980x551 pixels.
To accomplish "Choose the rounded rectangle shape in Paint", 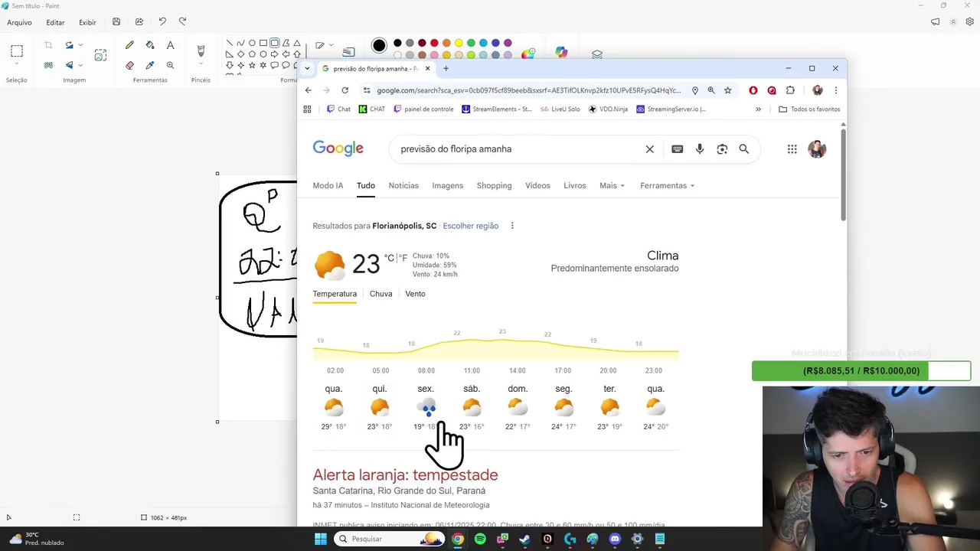I will pyautogui.click(x=274, y=43).
